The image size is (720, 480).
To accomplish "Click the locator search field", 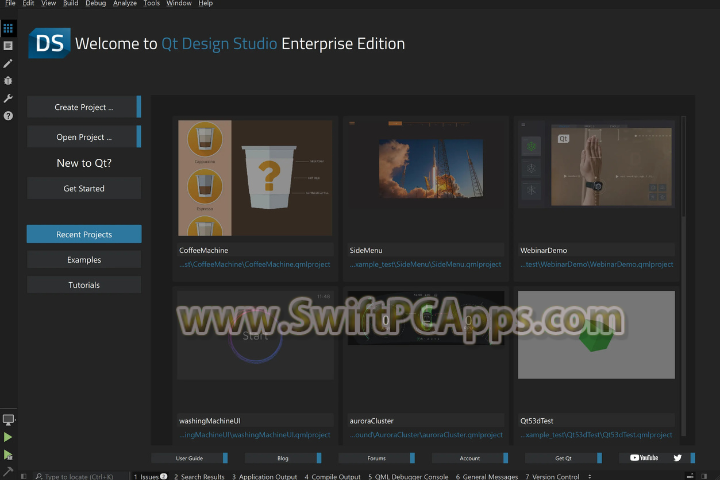I will point(78,476).
